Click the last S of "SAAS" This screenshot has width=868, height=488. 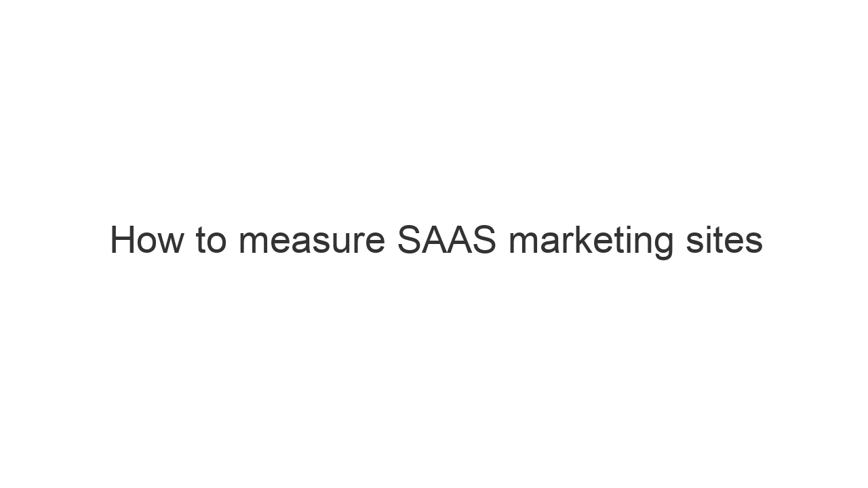click(483, 241)
